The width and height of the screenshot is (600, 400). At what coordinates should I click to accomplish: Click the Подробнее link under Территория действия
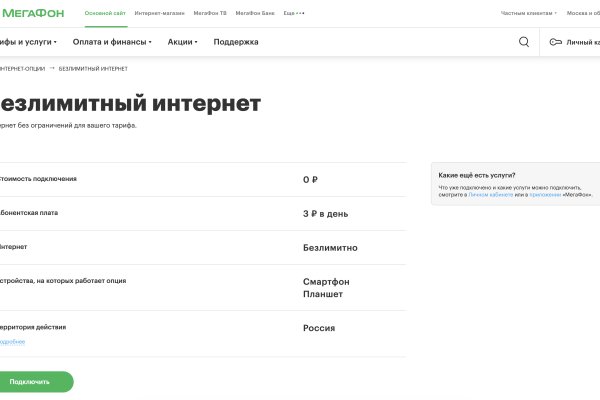click(x=12, y=342)
